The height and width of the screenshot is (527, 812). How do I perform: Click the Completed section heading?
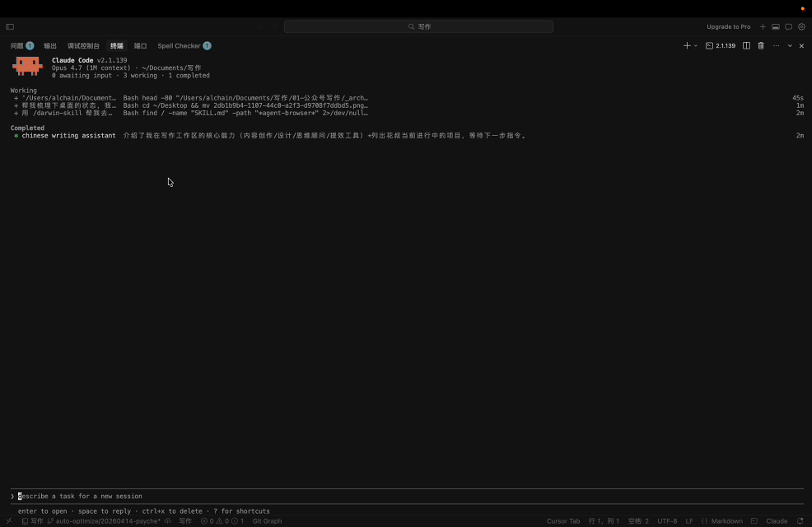pyautogui.click(x=27, y=128)
